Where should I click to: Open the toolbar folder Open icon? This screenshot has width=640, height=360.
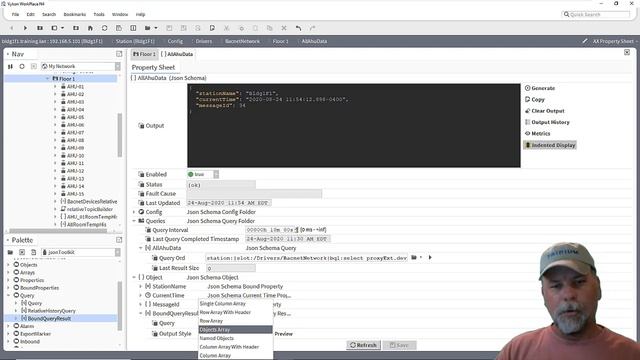pos(148,28)
